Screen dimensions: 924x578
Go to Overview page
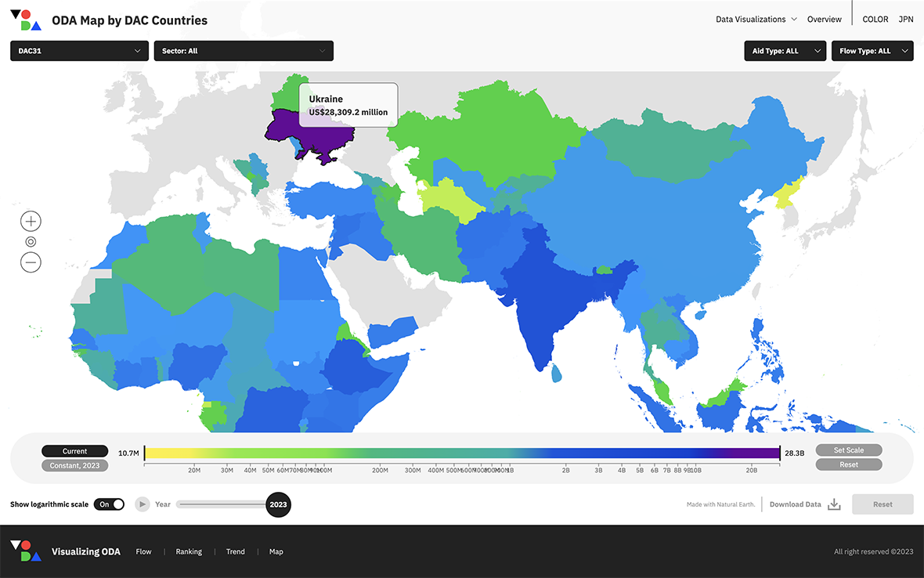point(824,20)
